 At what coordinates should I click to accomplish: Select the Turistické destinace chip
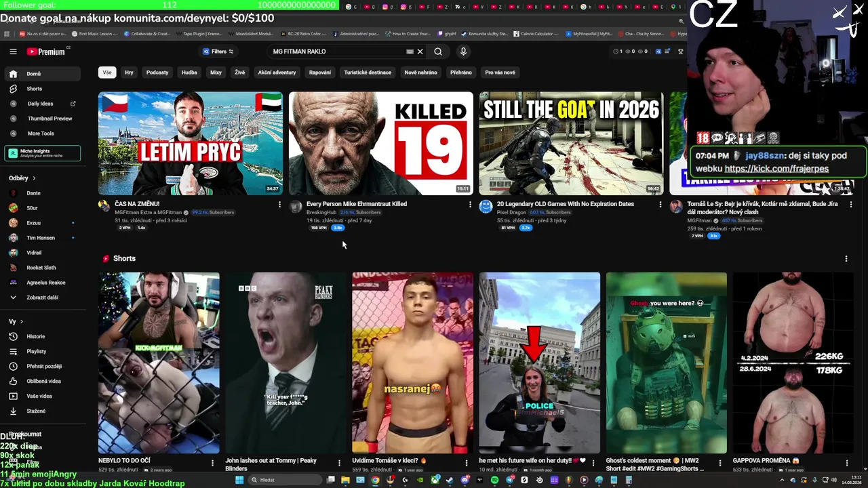(368, 73)
